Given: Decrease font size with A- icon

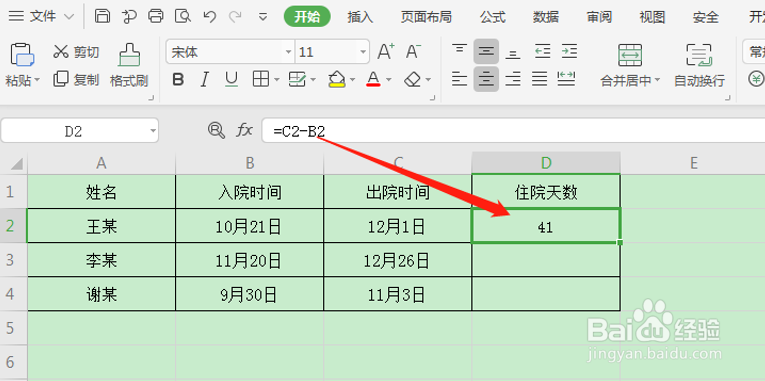Looking at the screenshot, I should (413, 52).
